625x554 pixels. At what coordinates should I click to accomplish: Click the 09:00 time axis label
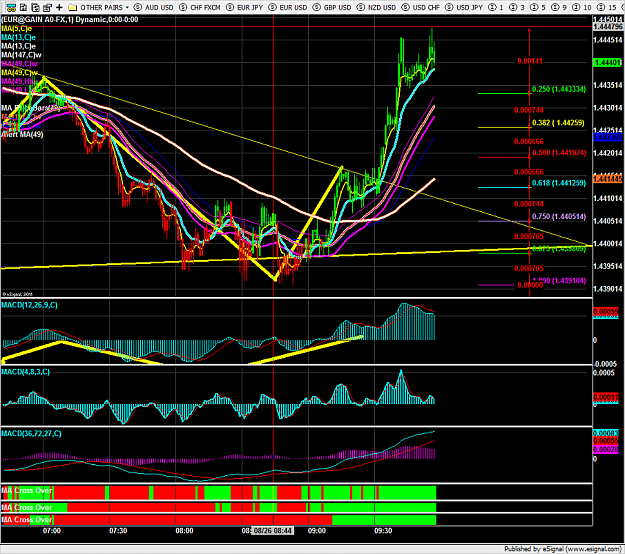(x=317, y=531)
